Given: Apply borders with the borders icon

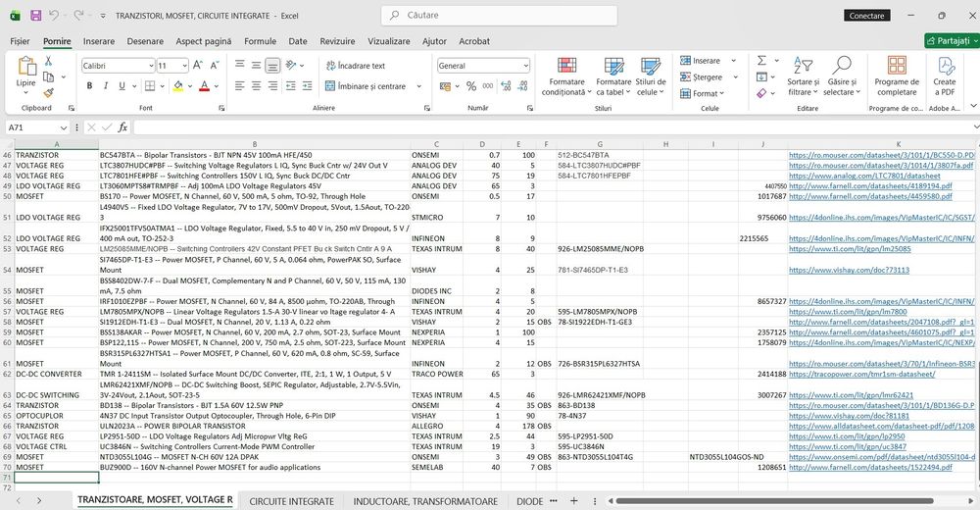Looking at the screenshot, I should pyautogui.click(x=150, y=85).
